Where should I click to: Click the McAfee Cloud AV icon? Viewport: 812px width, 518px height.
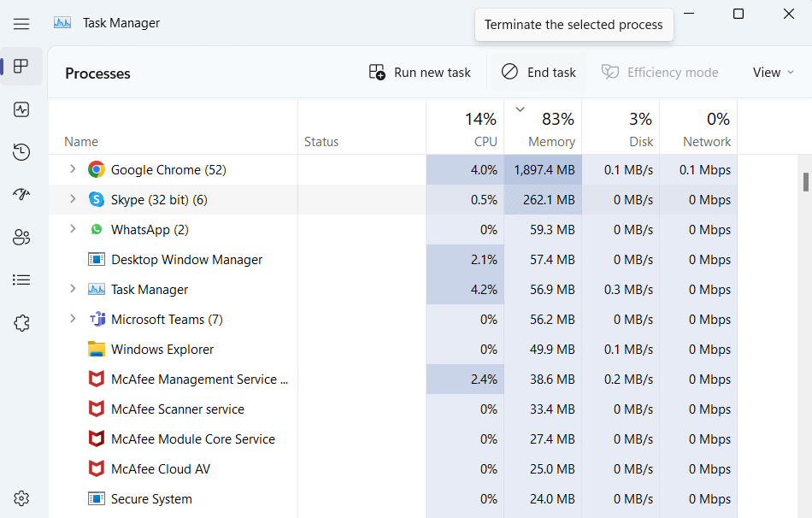[97, 468]
